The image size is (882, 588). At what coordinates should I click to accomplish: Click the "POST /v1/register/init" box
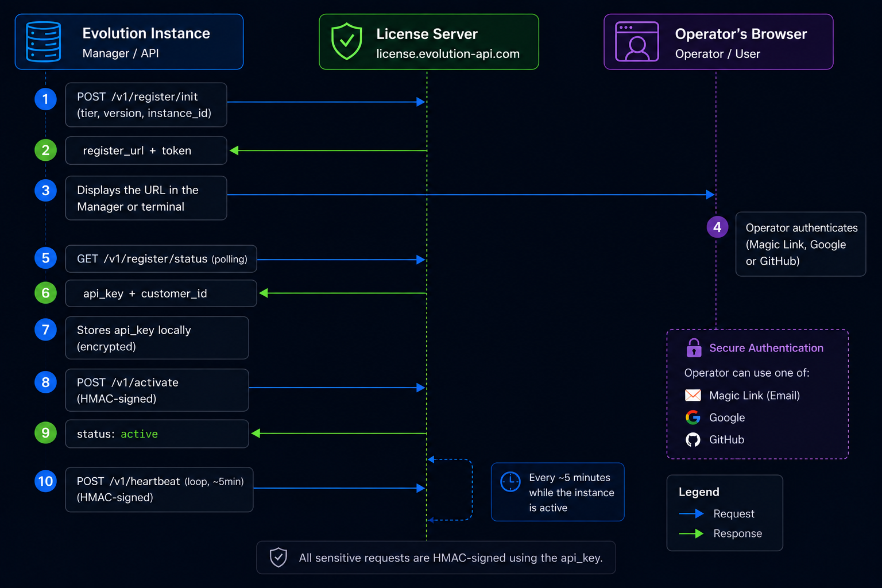click(x=146, y=105)
